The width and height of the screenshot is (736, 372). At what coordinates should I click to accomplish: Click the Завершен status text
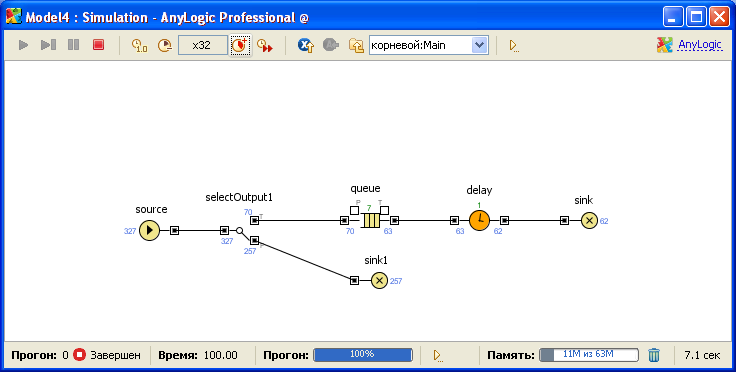pos(115,355)
